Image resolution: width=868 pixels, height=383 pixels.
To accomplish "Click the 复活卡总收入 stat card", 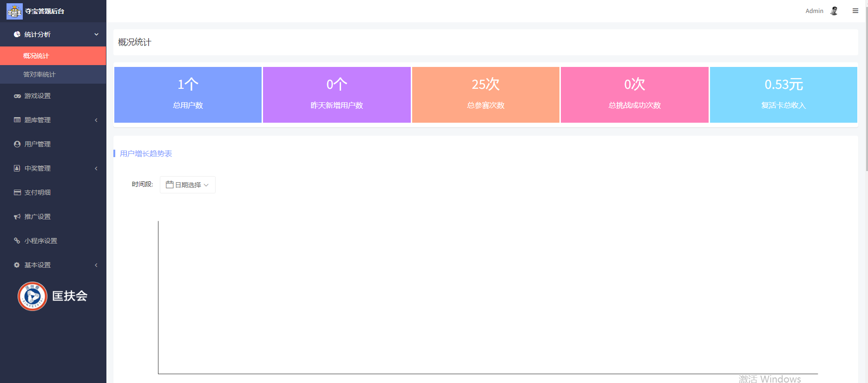I will coord(783,95).
